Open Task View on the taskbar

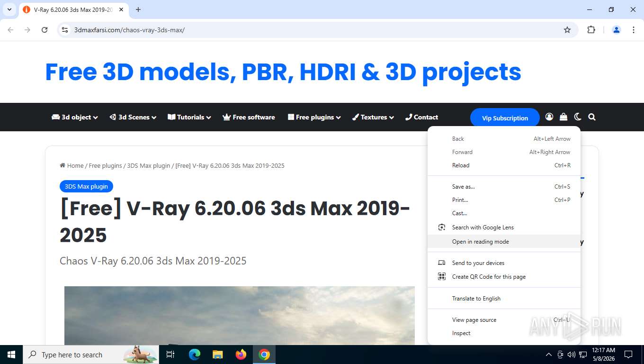coord(170,355)
